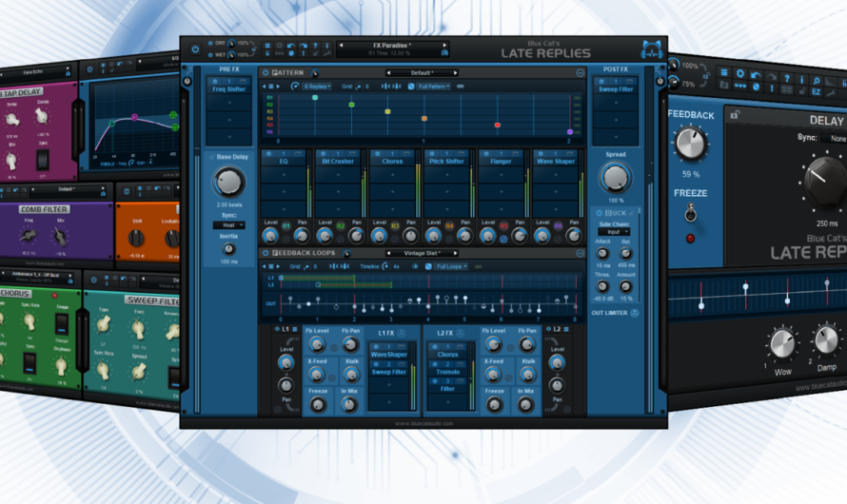The width and height of the screenshot is (847, 504).
Task: Click the pattern link chain icon
Action: click(x=461, y=87)
